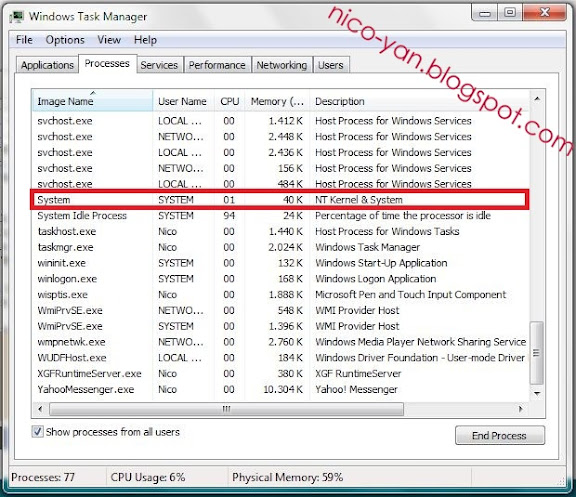Viewport: 576px width, 497px height.
Task: Select the YahooMessenger.exe process row
Action: 281,389
